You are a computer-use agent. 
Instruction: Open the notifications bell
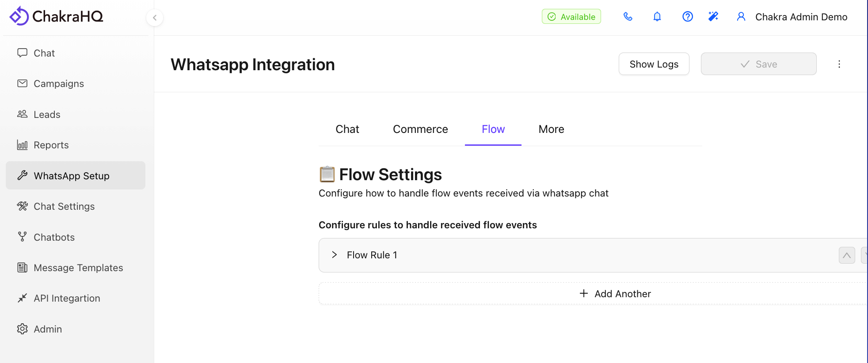tap(657, 17)
